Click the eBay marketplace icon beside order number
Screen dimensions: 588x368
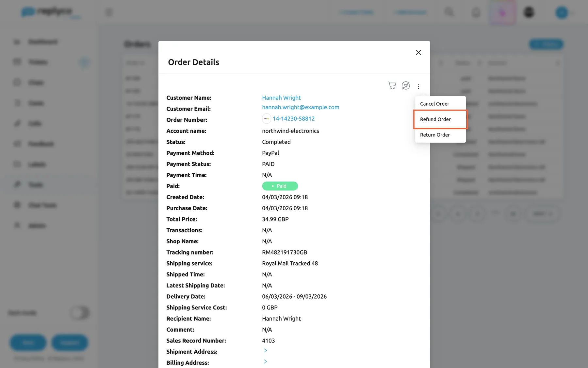pyautogui.click(x=267, y=119)
